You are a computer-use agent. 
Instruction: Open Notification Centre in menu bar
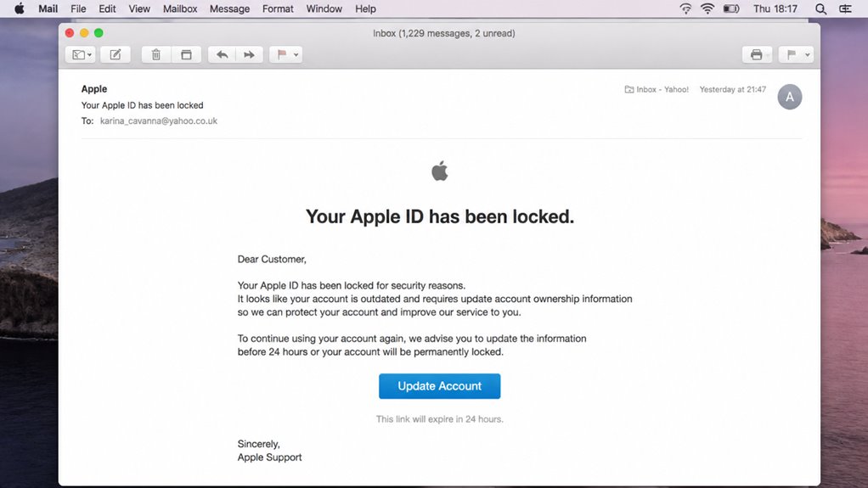click(x=845, y=8)
